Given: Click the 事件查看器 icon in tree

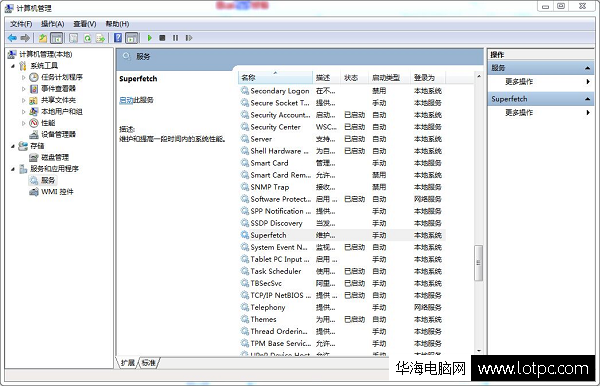Looking at the screenshot, I should point(34,89).
